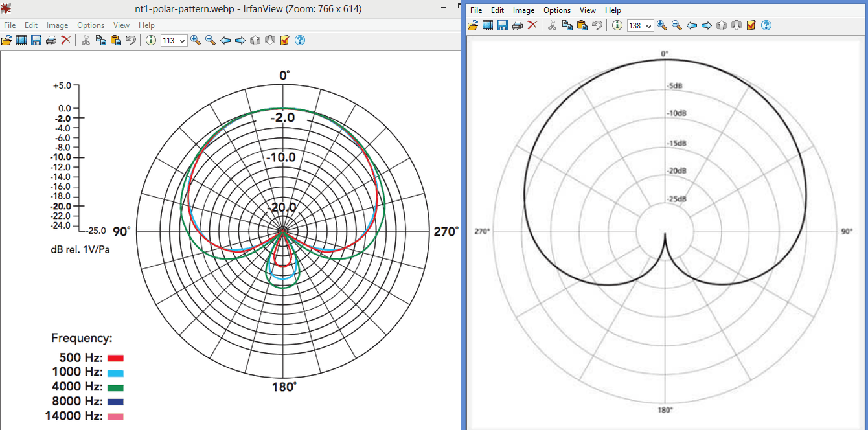
Task: Expand the zoom dropdown showing 113
Action: pyautogui.click(x=182, y=41)
